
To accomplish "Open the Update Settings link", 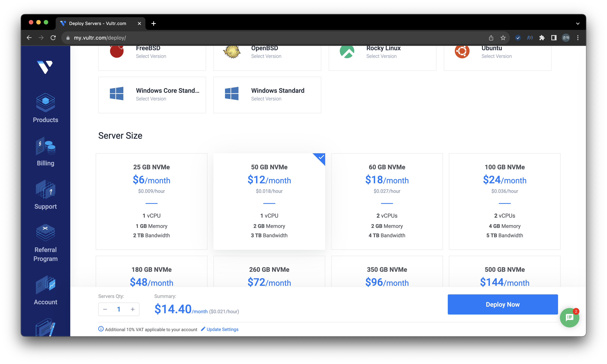I will coord(220,329).
